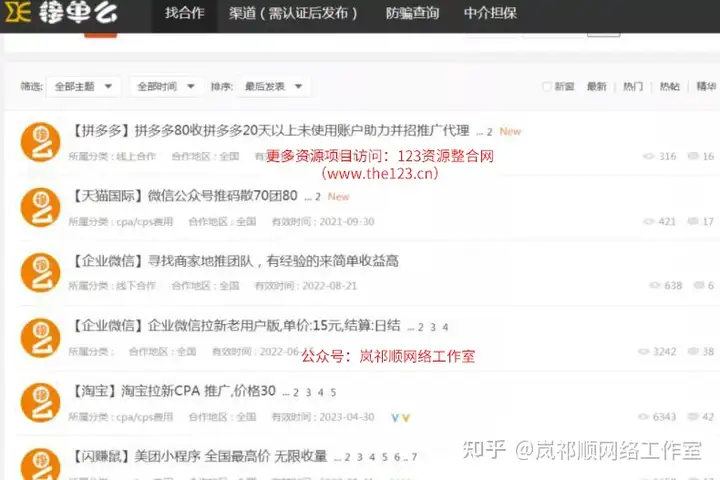The height and width of the screenshot is (480, 720).
Task: Open avatar of 企业微信拉新老用户版 post
Action: pos(40,338)
